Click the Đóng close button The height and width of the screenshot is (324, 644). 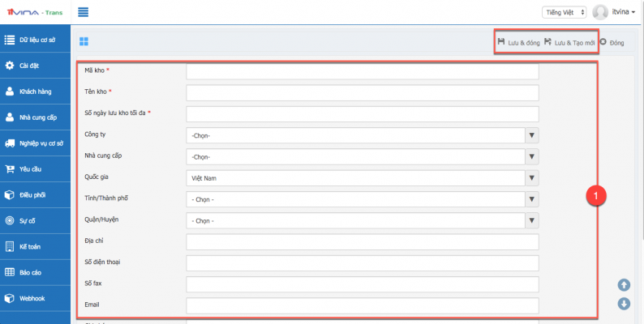[x=612, y=41]
